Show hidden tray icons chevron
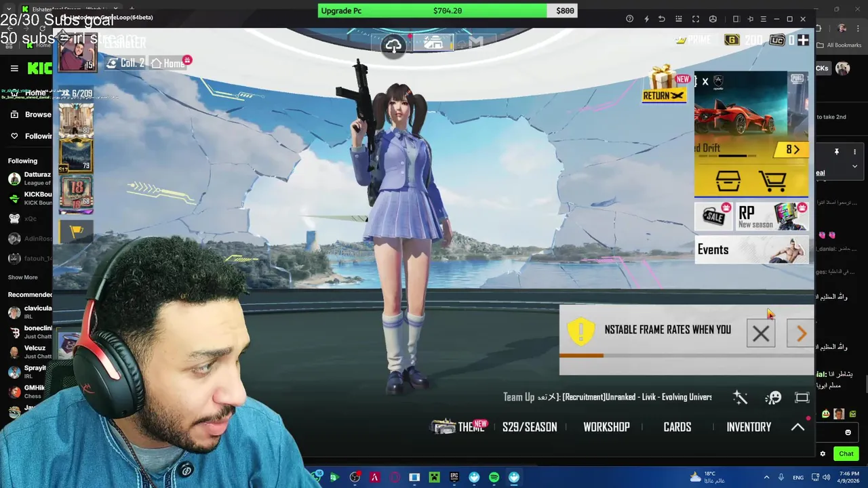Screen dimensions: 868x488 click(x=766, y=477)
